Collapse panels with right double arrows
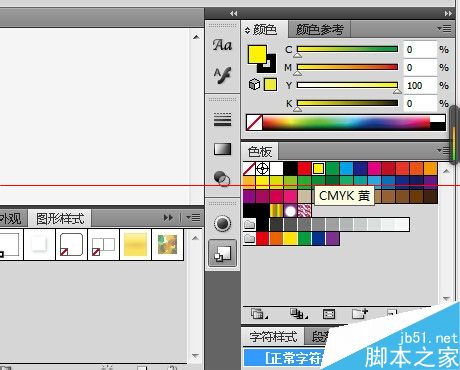Viewport: 460px width, 370px height. tap(448, 13)
